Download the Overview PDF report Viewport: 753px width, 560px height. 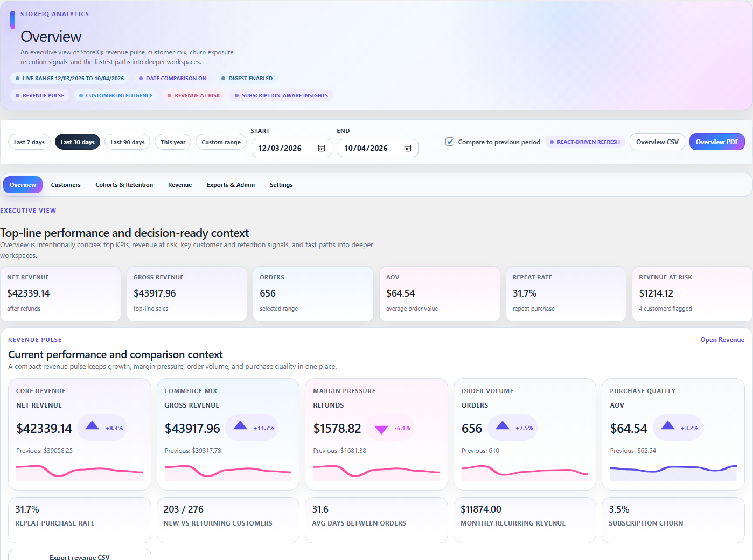717,142
